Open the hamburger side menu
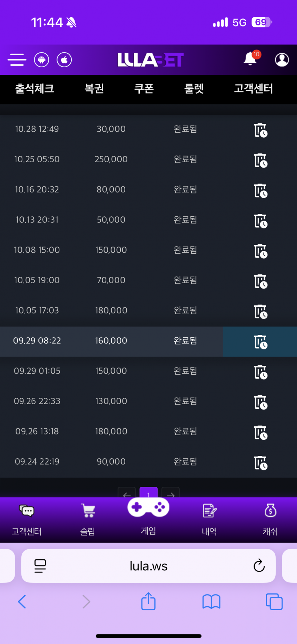Screen dimensions: 297x644 click(x=17, y=60)
